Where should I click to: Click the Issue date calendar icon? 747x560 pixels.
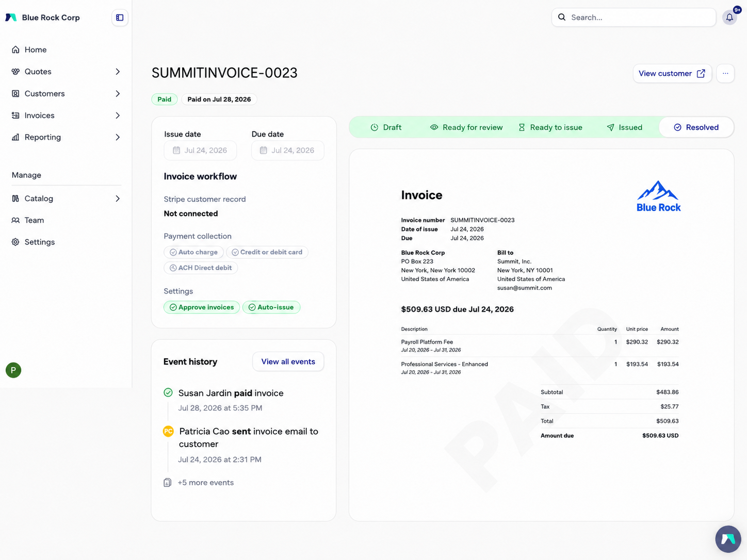176,151
